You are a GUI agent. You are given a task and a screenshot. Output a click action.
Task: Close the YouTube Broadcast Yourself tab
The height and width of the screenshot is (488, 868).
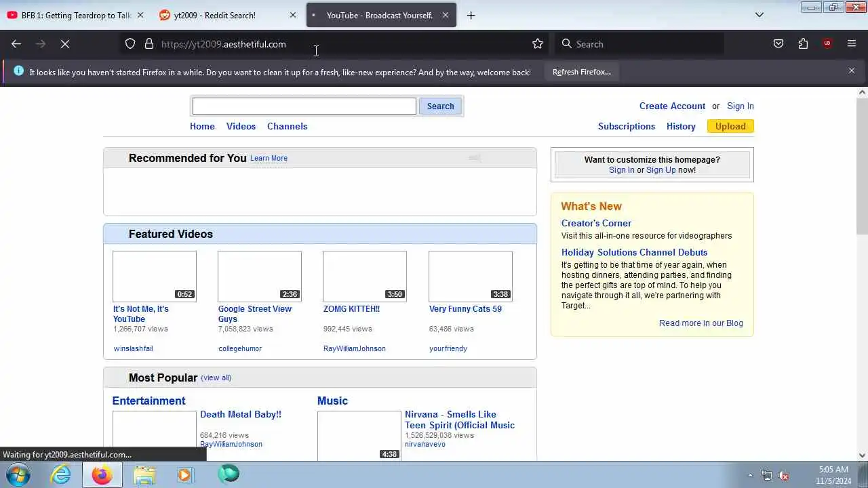tap(446, 15)
